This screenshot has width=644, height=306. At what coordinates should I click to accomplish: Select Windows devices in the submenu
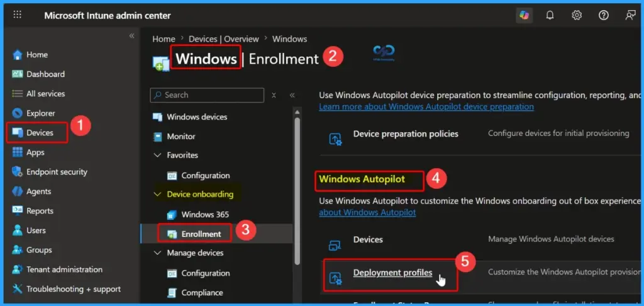coord(197,117)
